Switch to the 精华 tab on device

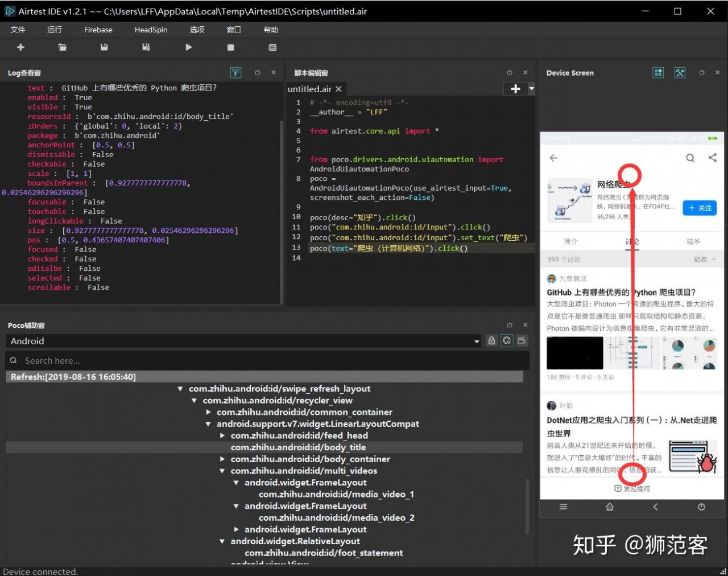pyautogui.click(x=693, y=241)
